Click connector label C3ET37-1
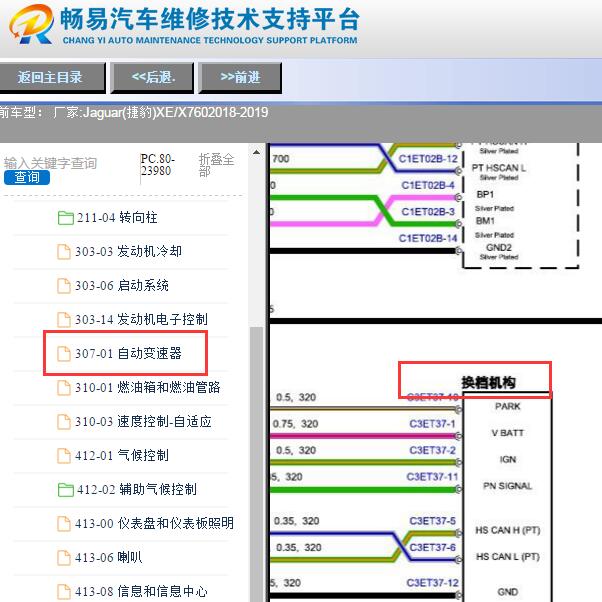Image resolution: width=602 pixels, height=602 pixels. point(432,424)
